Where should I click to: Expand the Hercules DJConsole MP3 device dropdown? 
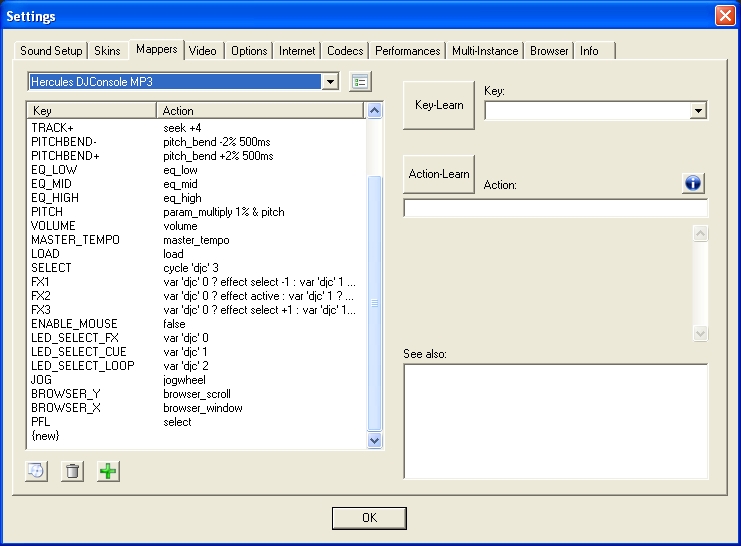click(x=330, y=81)
